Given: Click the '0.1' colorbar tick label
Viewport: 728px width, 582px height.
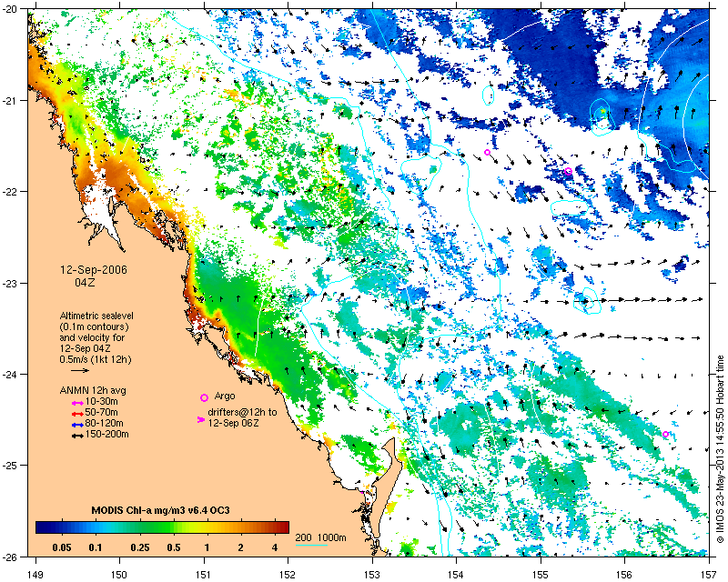Looking at the screenshot, I should click(96, 547).
